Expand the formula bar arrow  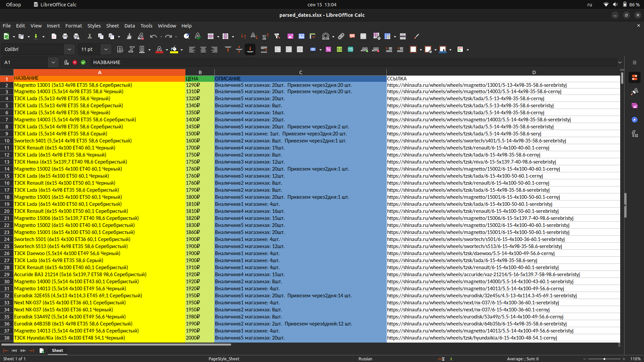620,62
